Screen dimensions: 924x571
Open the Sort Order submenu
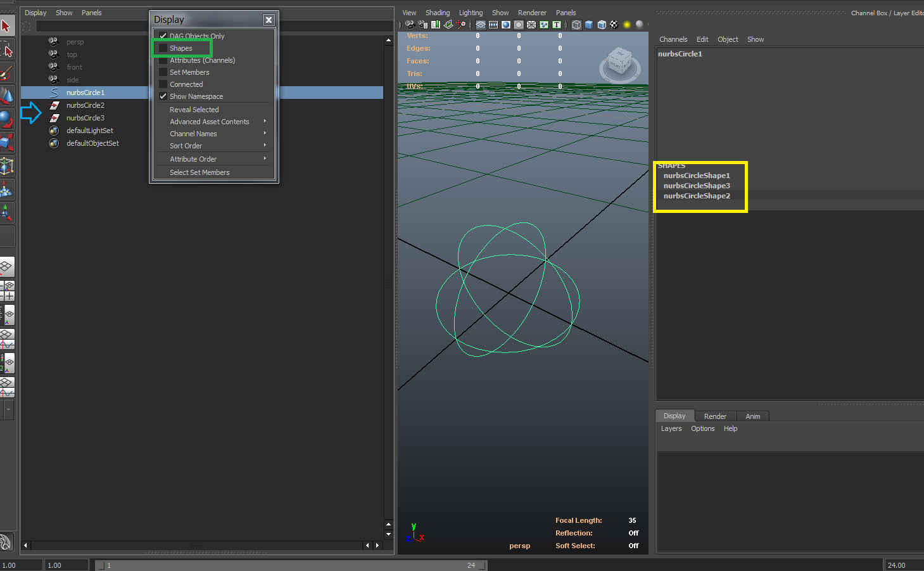click(186, 146)
